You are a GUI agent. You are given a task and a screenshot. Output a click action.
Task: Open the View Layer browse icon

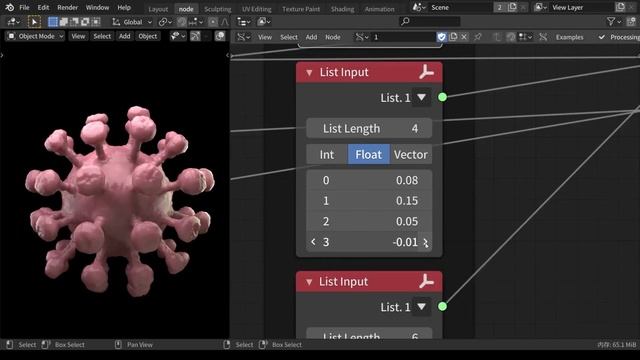pos(540,7)
